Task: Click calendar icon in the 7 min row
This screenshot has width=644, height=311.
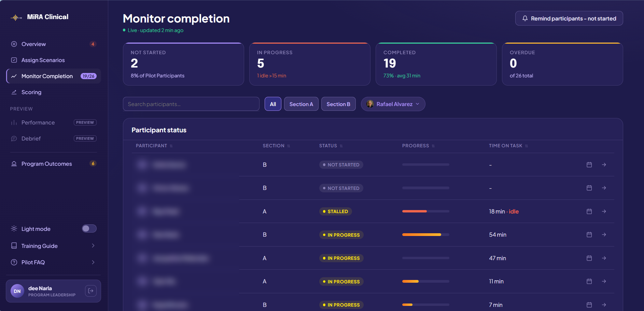Action: 589,305
